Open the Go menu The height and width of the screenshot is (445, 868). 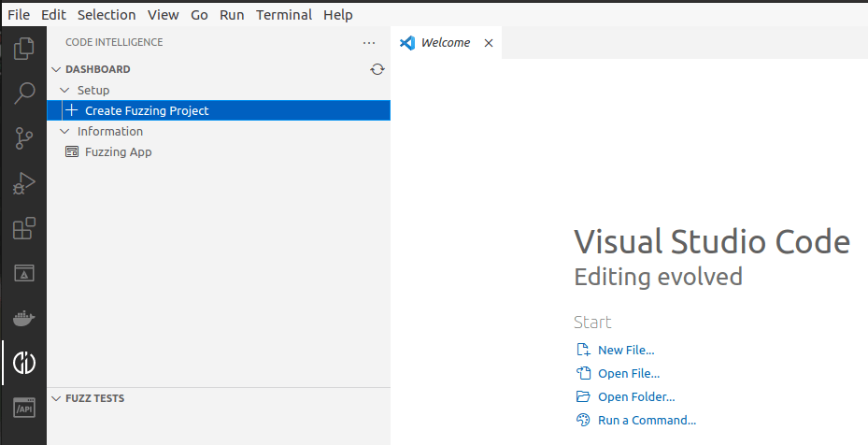199,15
